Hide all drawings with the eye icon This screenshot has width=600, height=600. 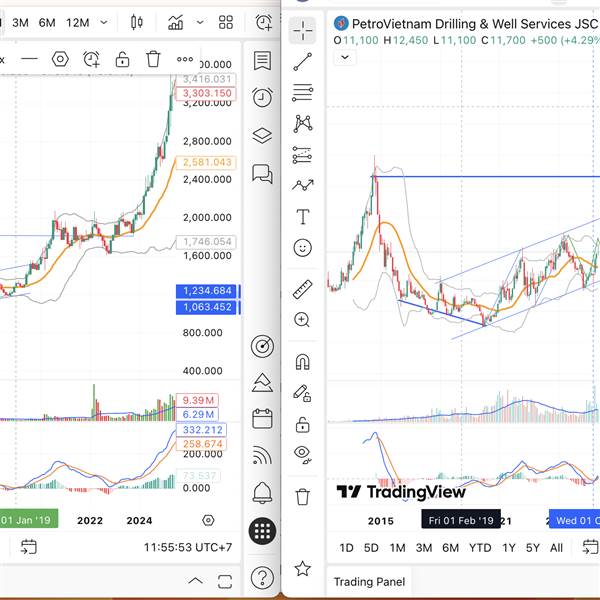302,455
